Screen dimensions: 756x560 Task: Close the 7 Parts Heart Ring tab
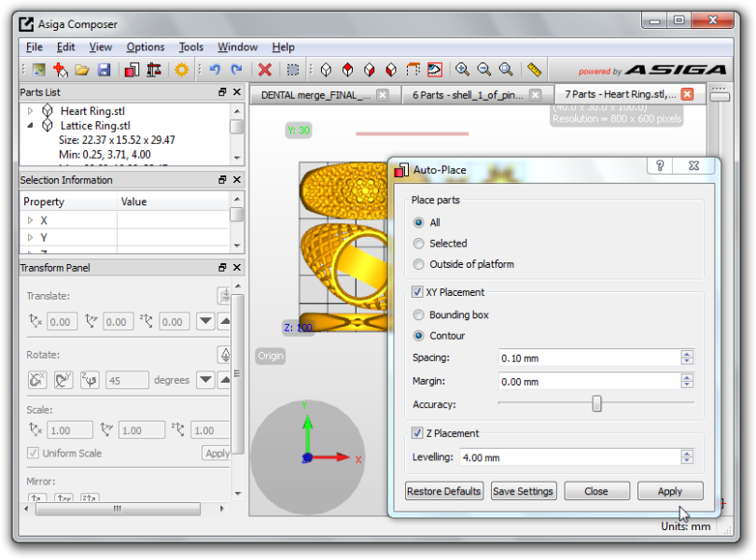click(x=687, y=94)
